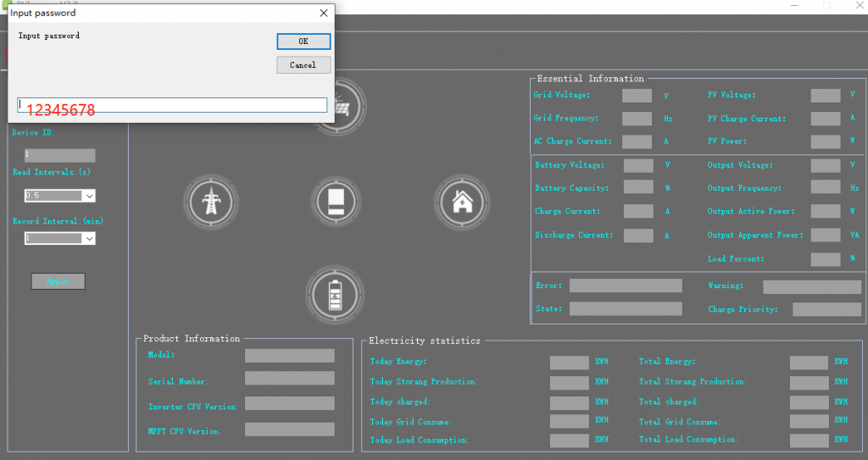Click the Charge Priority field
The height and width of the screenshot is (460, 868).
pos(826,309)
